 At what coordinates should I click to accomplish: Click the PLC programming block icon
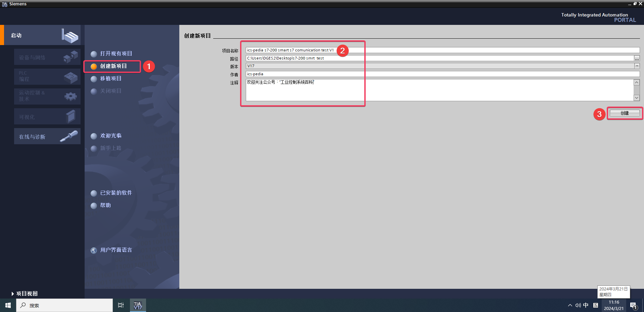tap(71, 78)
